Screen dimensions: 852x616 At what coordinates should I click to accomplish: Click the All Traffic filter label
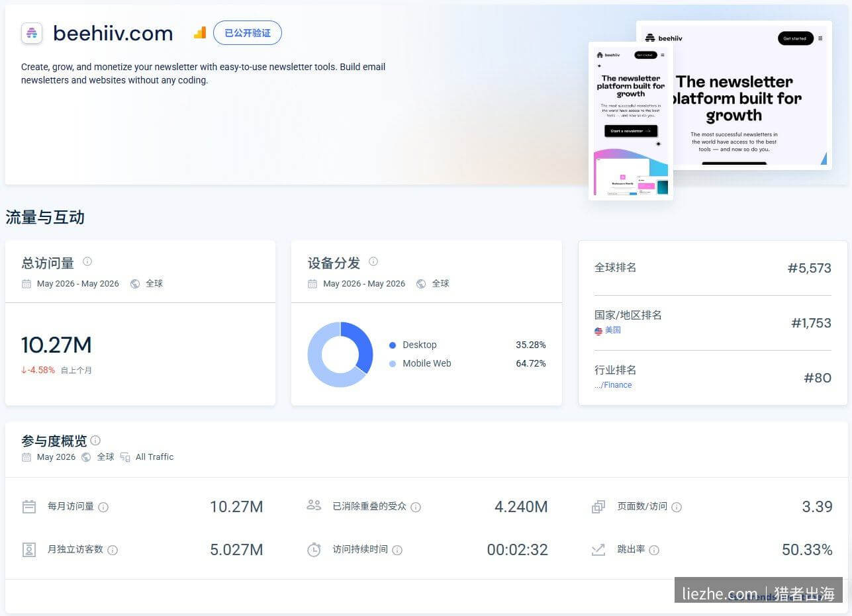[x=154, y=457]
